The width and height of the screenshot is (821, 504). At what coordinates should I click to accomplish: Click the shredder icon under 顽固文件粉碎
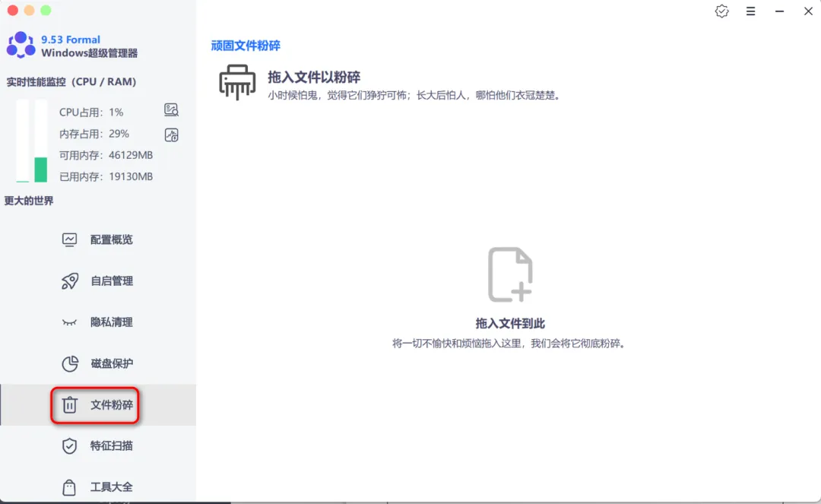point(237,82)
